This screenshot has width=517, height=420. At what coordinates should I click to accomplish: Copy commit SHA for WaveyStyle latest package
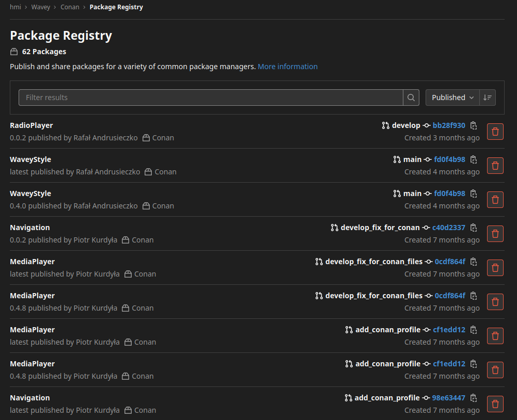pos(474,159)
